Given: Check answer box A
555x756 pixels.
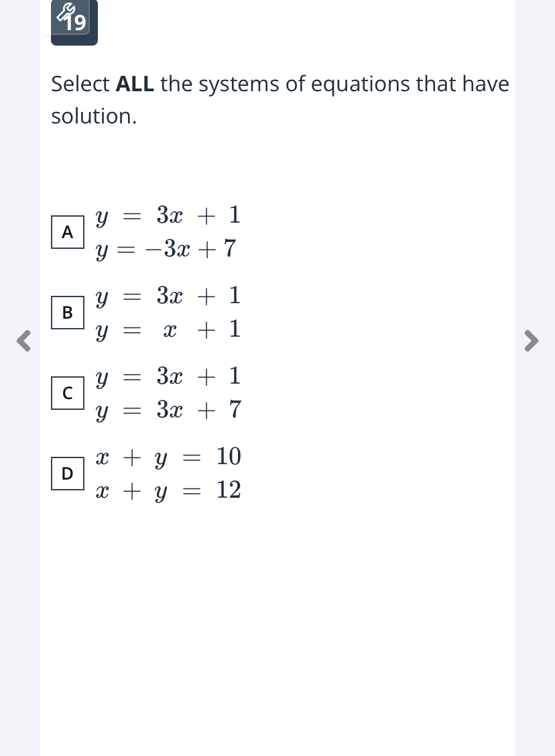Looking at the screenshot, I should tap(68, 232).
